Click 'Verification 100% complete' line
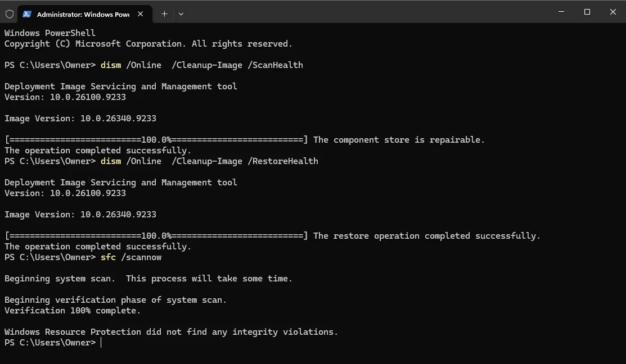The image size is (626, 364). tap(72, 311)
